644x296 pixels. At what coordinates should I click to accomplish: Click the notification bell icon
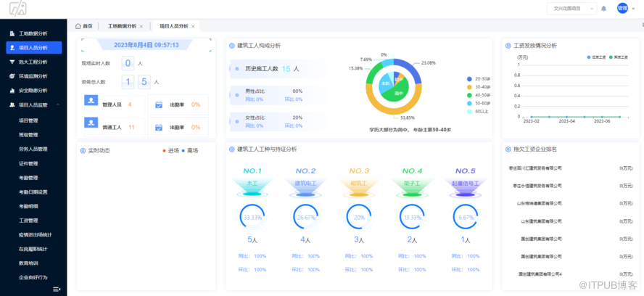604,9
